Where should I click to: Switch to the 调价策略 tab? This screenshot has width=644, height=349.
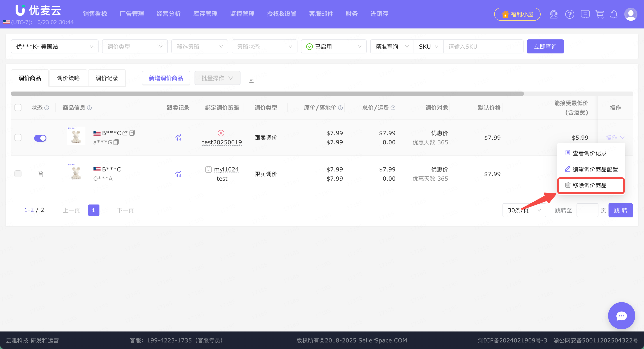68,78
